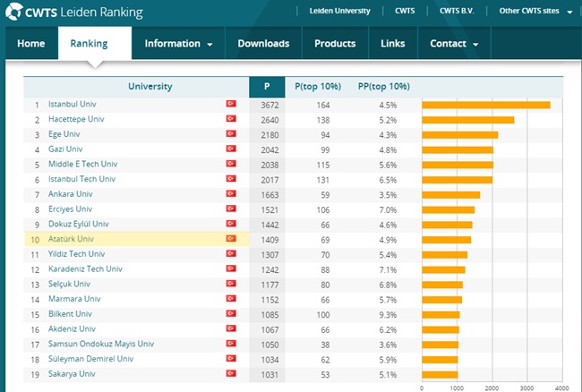Open the Yildiz Tech Univ link
The image size is (582, 392).
76,254
